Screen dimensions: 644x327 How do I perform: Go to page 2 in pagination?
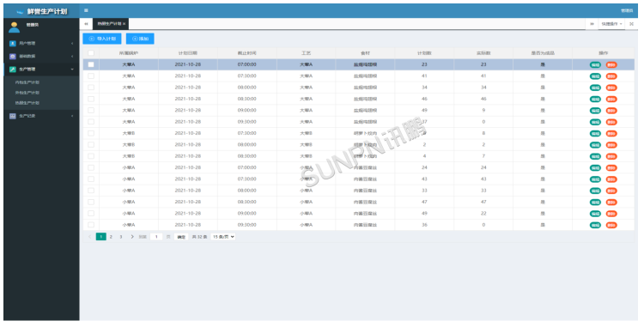(x=111, y=237)
